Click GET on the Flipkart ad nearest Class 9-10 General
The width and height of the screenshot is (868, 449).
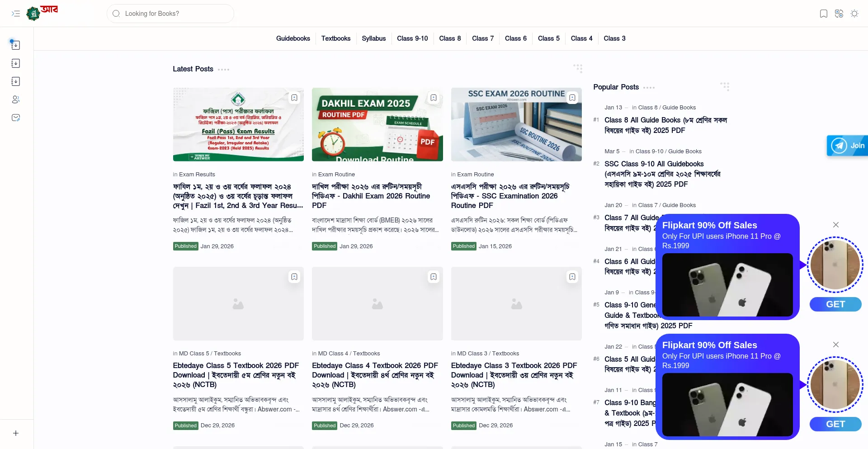835,304
